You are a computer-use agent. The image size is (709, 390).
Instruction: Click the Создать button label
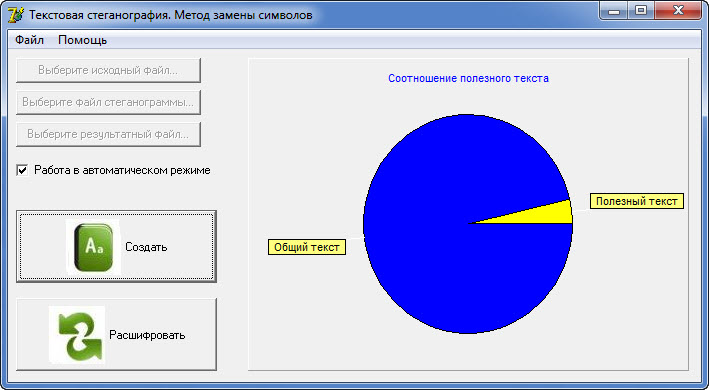[x=146, y=247]
